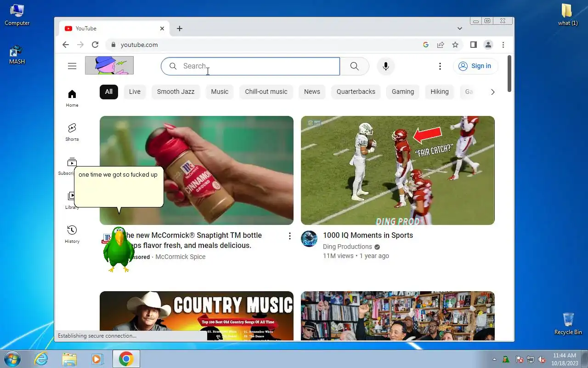Close the YouTube tab
Viewport: 588px width, 368px height.
(x=162, y=29)
